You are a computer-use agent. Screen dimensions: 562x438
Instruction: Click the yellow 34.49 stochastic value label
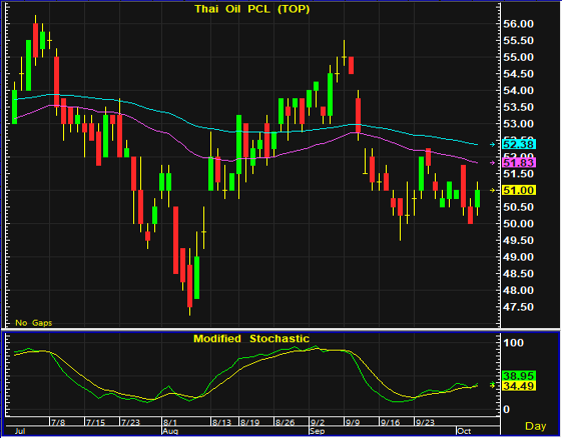coord(519,386)
